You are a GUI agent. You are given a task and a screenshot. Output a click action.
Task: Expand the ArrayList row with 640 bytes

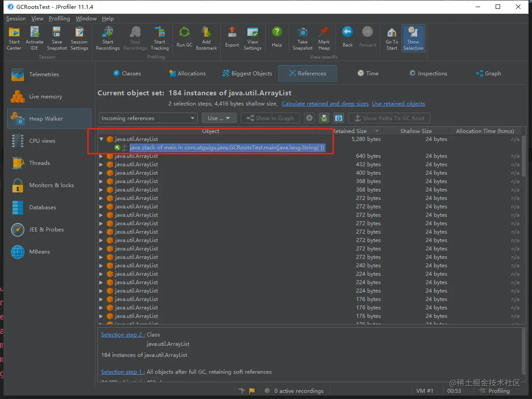[102, 156]
